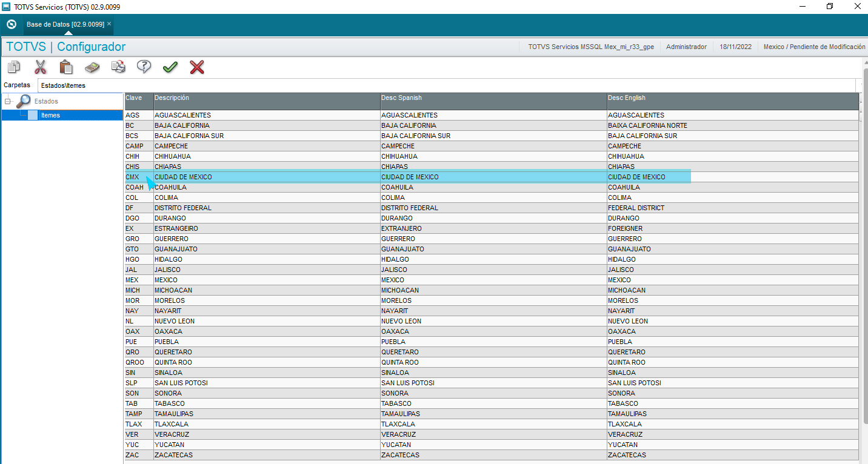Click the TOTVS logo icon in tab bar
Viewport: 868px width, 464px height.
pyautogui.click(x=11, y=24)
